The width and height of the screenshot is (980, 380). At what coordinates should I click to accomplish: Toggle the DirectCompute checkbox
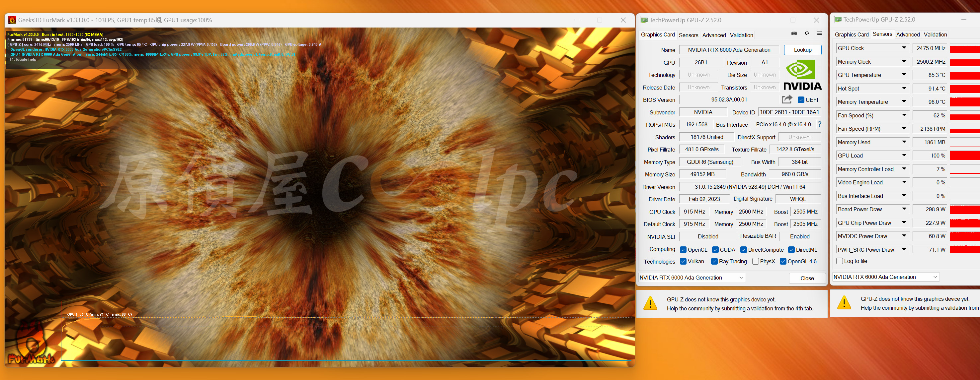click(x=743, y=250)
